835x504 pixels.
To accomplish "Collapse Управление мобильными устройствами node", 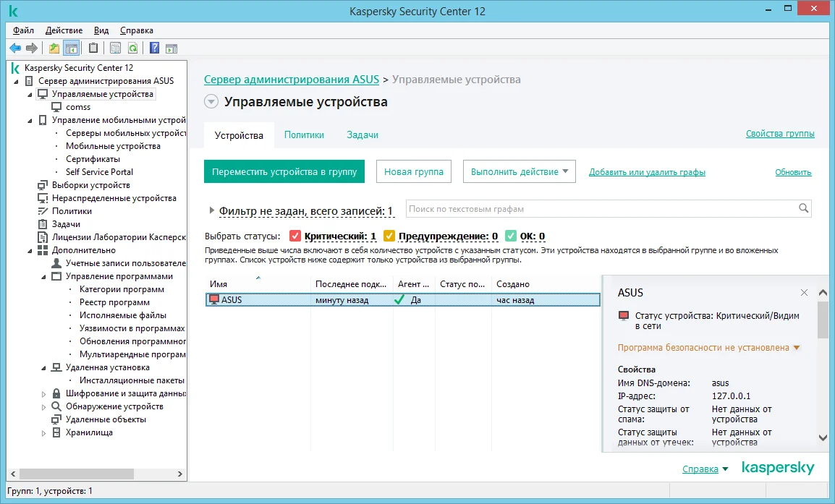I will (x=30, y=121).
